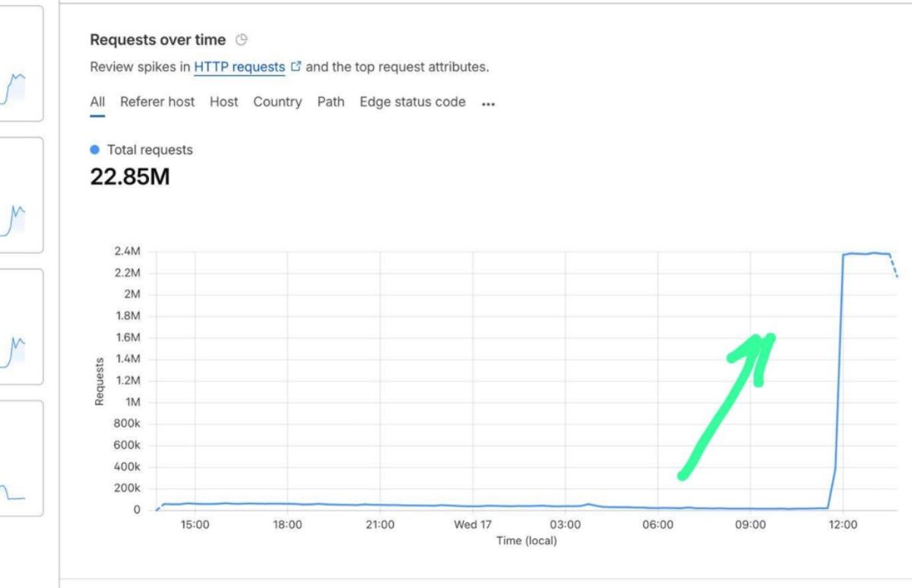
Task: Click the icon beside Requests over time heading
Action: pos(242,40)
